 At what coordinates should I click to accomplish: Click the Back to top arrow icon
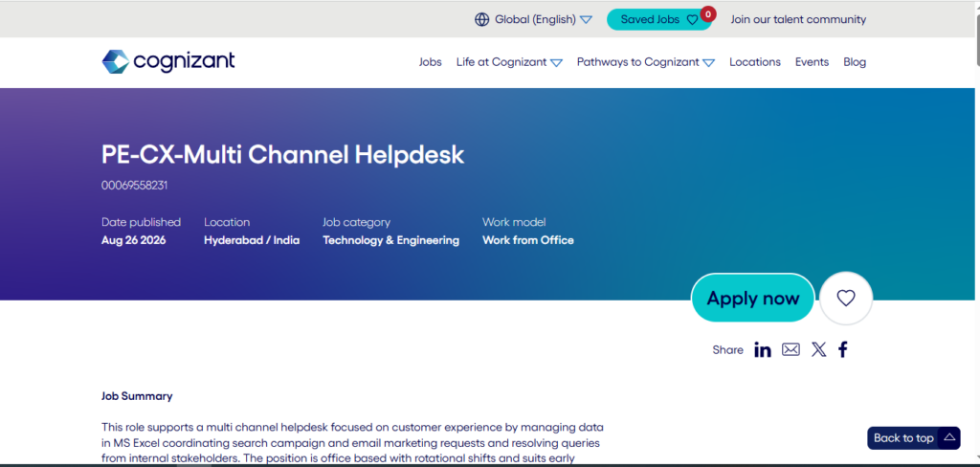coord(950,437)
